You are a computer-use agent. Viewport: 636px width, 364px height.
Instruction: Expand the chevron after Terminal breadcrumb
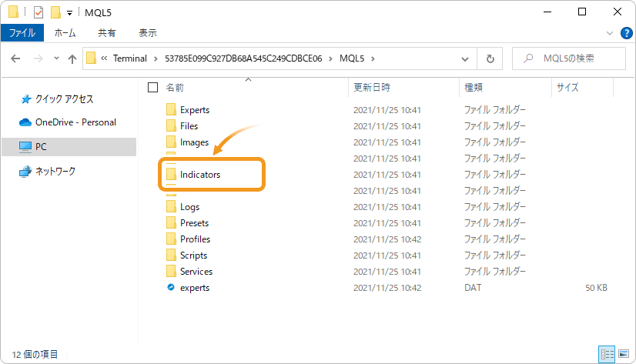[156, 58]
